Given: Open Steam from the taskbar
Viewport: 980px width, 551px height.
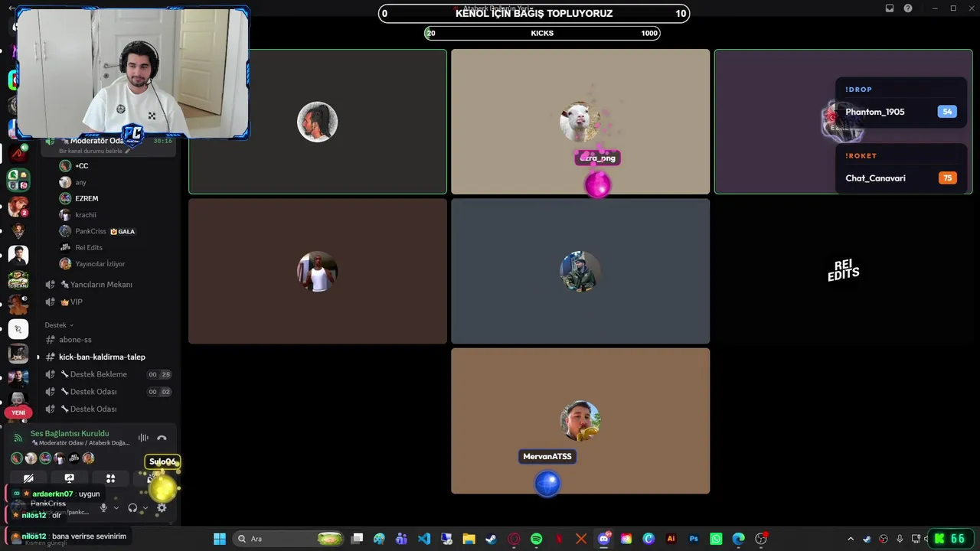Looking at the screenshot, I should (491, 539).
